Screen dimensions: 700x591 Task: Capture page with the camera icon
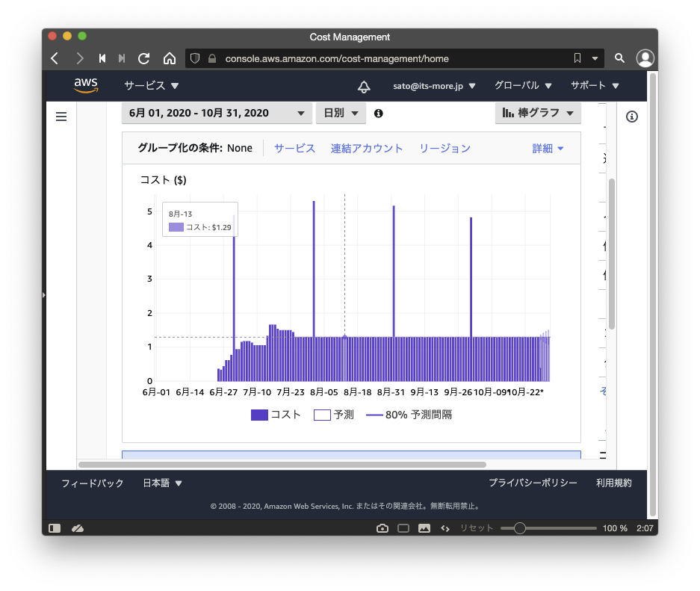click(382, 528)
